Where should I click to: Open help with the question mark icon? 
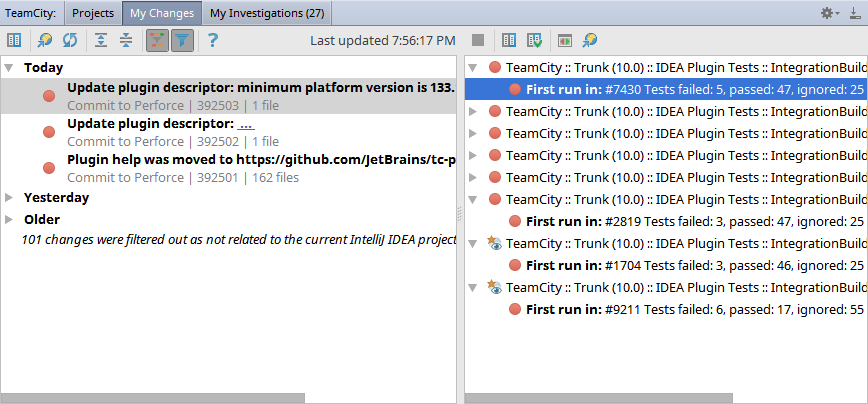213,40
